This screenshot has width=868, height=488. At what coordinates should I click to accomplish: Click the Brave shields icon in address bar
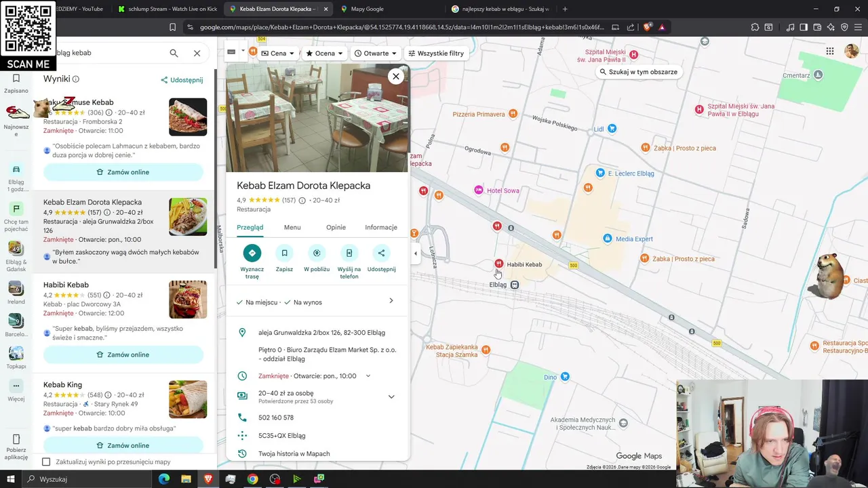[647, 27]
